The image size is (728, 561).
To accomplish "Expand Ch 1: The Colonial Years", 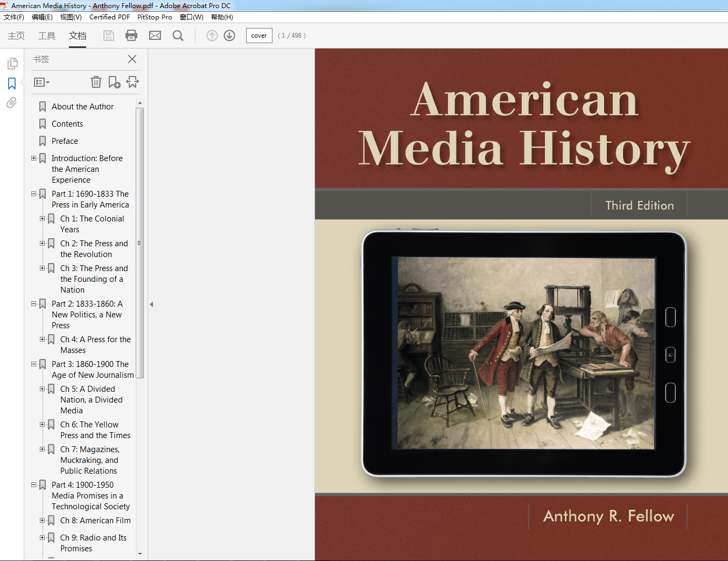I will pos(42,219).
